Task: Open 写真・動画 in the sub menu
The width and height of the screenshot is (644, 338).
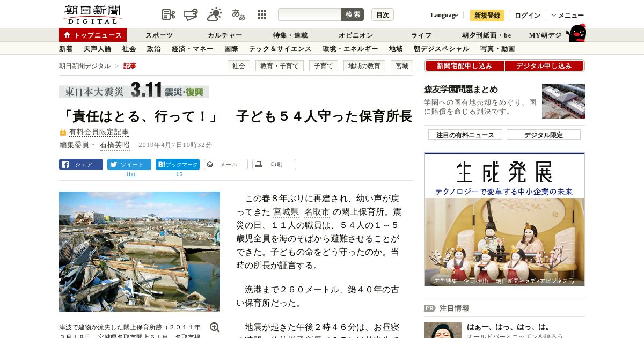Action: click(497, 49)
